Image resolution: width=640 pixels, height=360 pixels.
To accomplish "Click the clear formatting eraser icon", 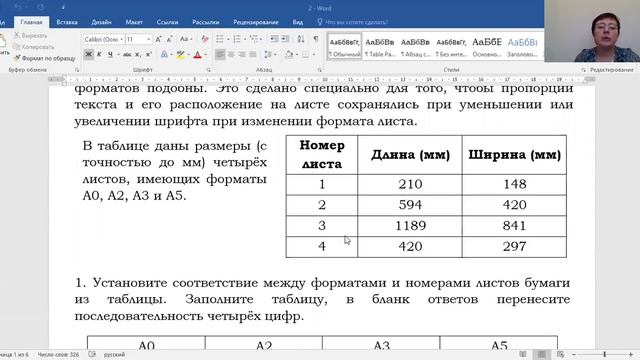I will 205,39.
